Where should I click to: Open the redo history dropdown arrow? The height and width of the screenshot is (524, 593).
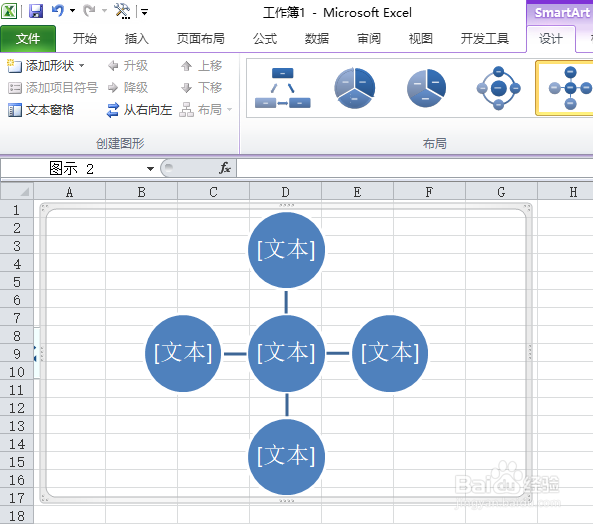pos(104,11)
